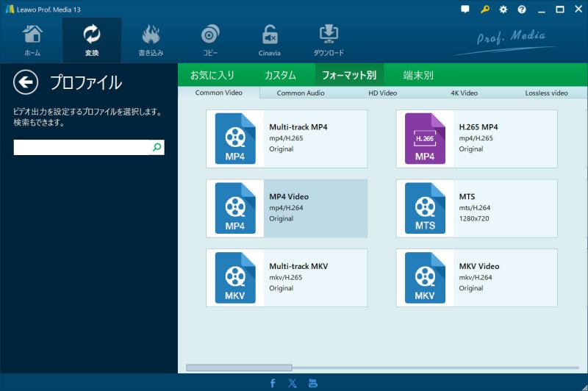Click the profile search text field
Viewport: 588px width, 391px height.
click(82, 148)
